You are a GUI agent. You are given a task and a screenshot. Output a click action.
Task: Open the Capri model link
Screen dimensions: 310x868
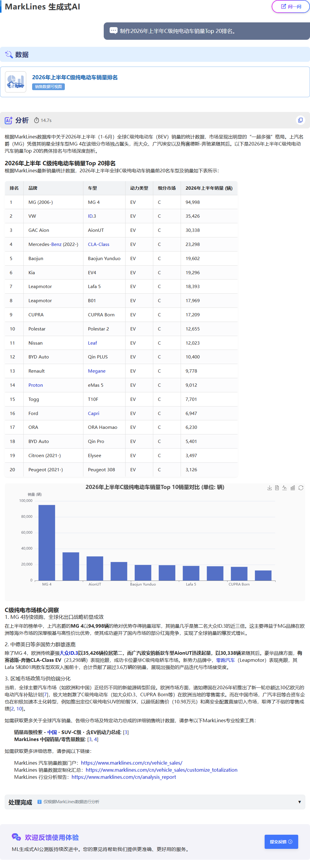(x=94, y=414)
